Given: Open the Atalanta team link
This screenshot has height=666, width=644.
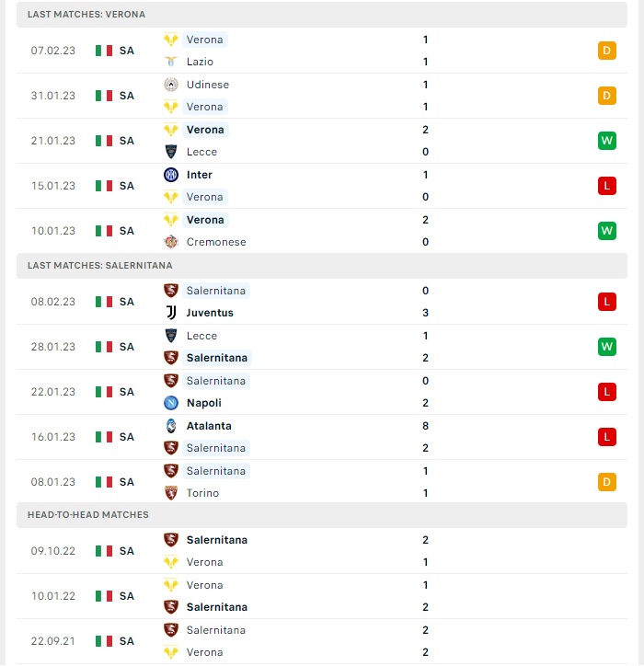Looking at the screenshot, I should [x=209, y=426].
